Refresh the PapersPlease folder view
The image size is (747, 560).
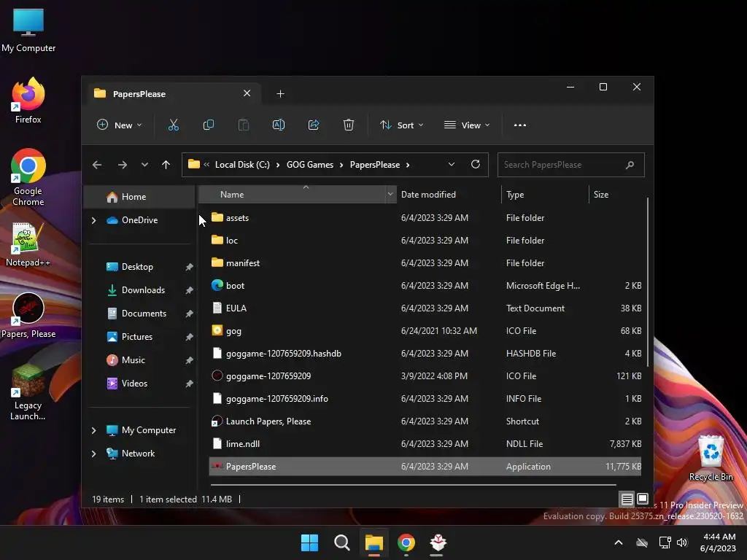click(476, 164)
